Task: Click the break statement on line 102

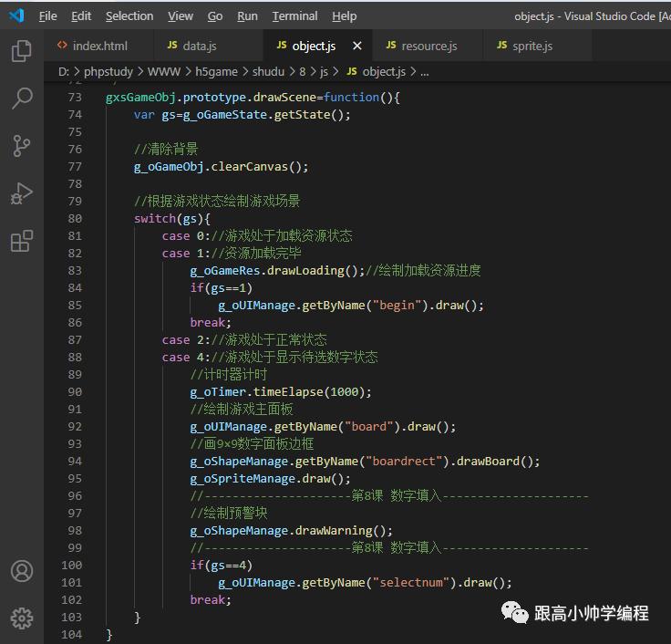Action: tap(211, 600)
